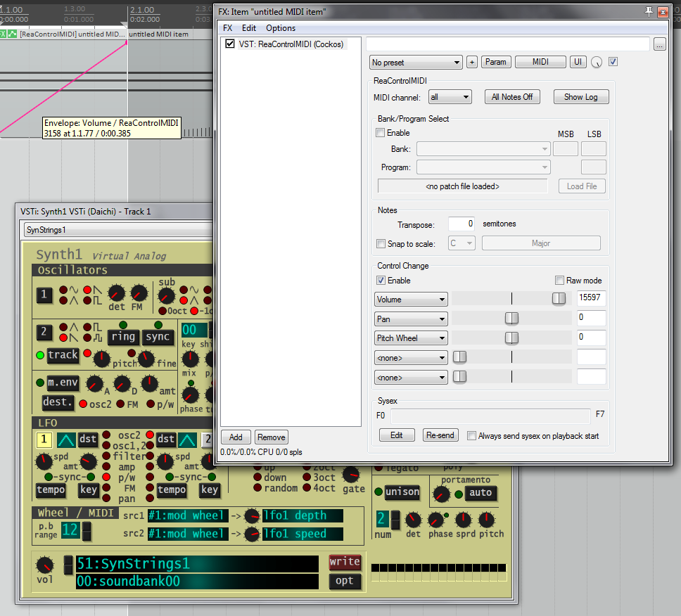Image resolution: width=681 pixels, height=616 pixels.
Task: Click the plus button beside the preset dropdown
Action: (x=471, y=62)
